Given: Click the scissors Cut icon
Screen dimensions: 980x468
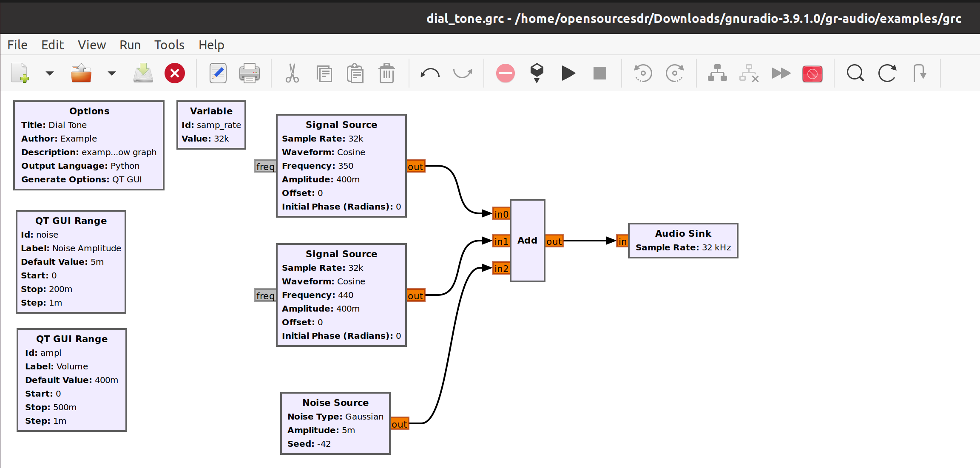Looking at the screenshot, I should pyautogui.click(x=292, y=74).
